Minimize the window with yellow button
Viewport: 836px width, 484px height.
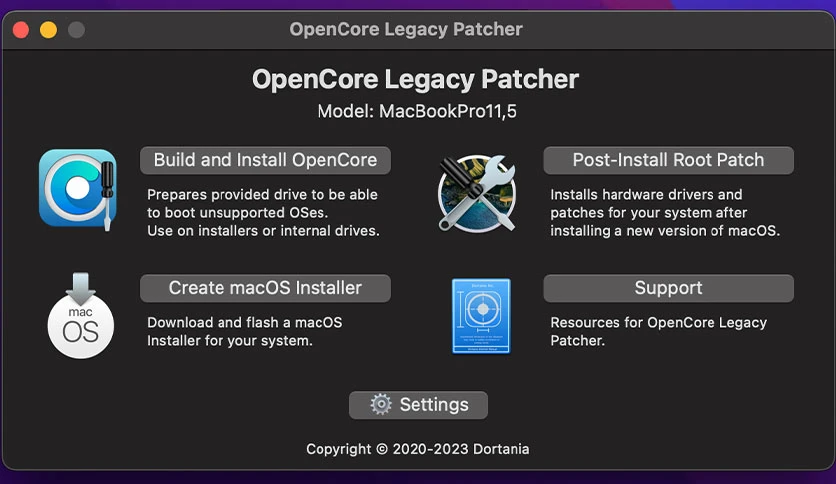(49, 30)
